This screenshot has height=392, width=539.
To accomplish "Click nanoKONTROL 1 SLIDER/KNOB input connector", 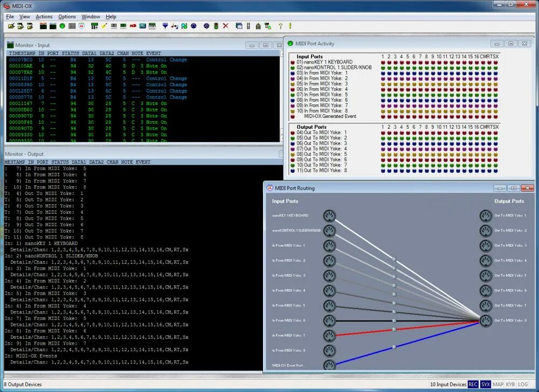I will [x=329, y=230].
